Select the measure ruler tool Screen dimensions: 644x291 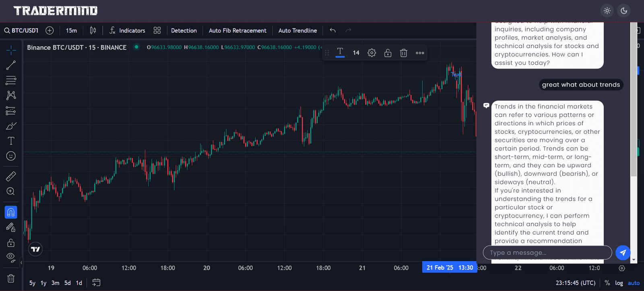click(11, 176)
